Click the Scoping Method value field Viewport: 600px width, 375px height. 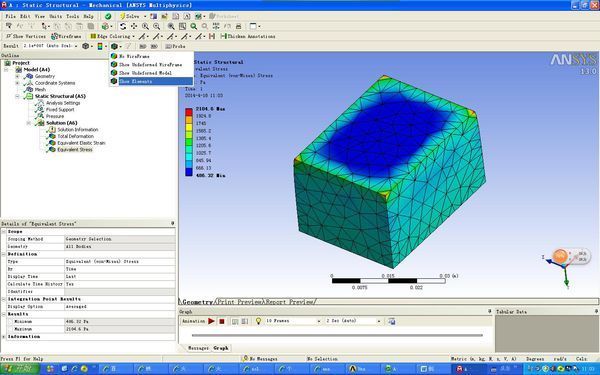click(119, 239)
